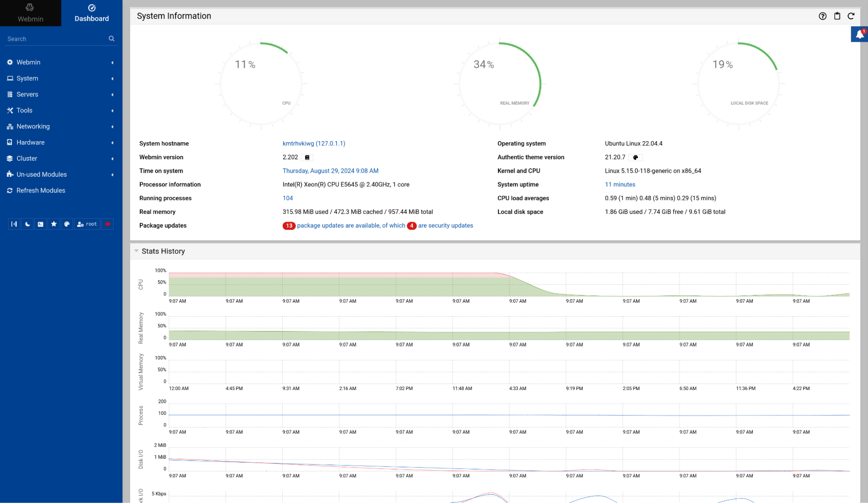
Task: Click the Cluster menu icon in sidebar
Action: (x=9, y=158)
